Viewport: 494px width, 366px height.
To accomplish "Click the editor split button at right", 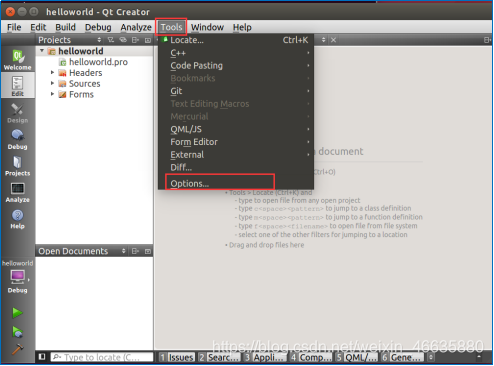I will click(487, 40).
